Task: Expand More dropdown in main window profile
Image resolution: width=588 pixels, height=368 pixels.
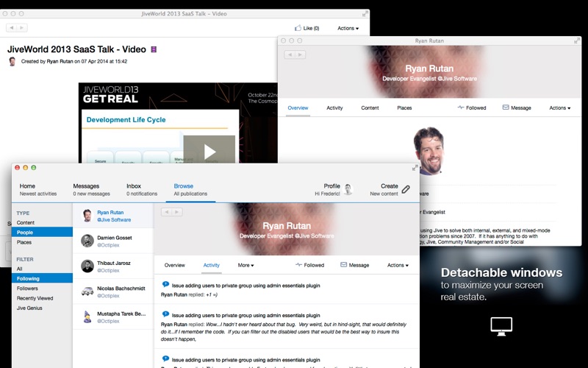Action: (245, 265)
